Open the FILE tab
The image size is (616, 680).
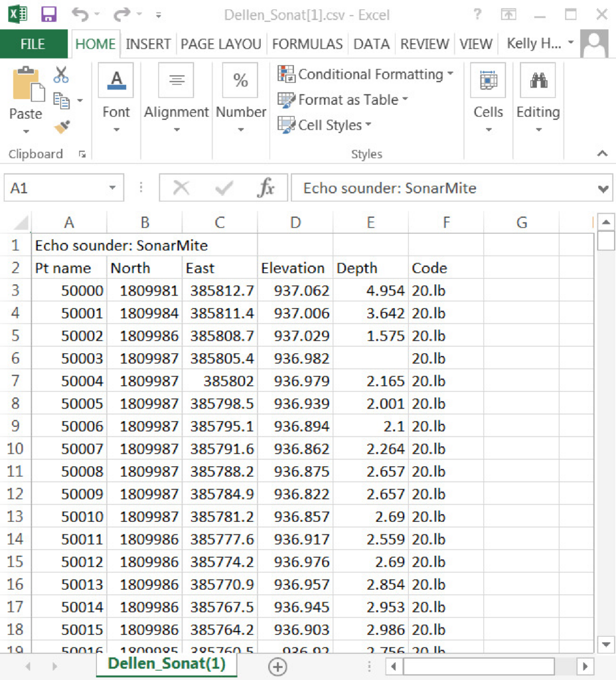tap(33, 44)
